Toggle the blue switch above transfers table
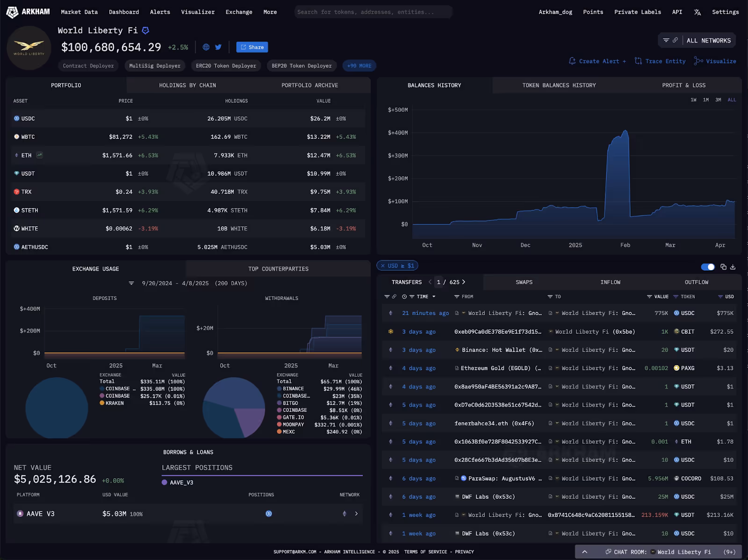The width and height of the screenshot is (748, 560). tap(708, 267)
